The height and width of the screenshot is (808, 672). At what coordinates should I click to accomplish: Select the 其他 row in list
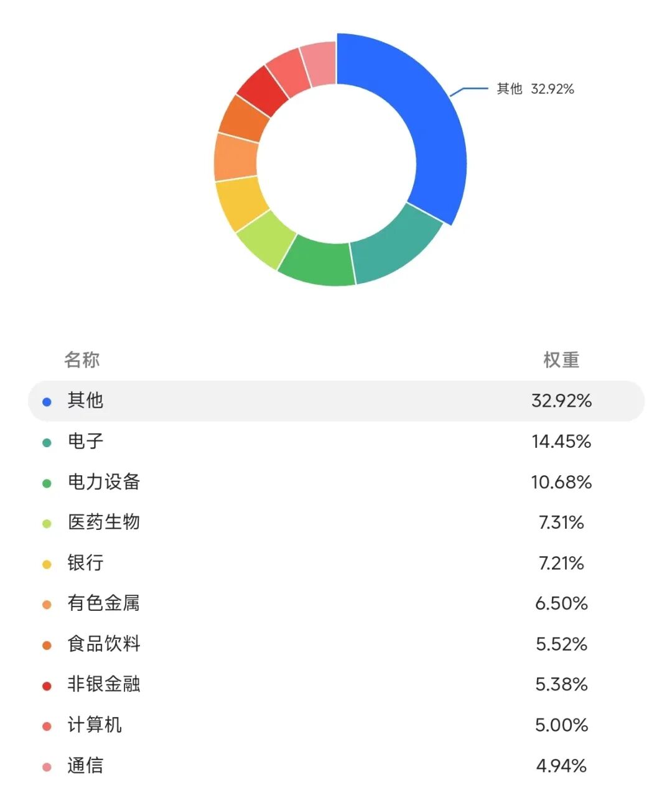click(336, 401)
